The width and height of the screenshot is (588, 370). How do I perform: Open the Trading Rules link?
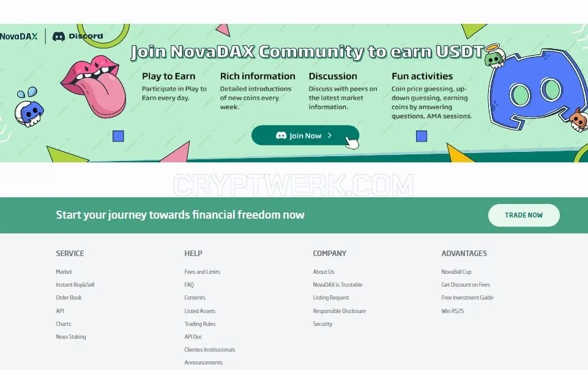click(x=200, y=324)
